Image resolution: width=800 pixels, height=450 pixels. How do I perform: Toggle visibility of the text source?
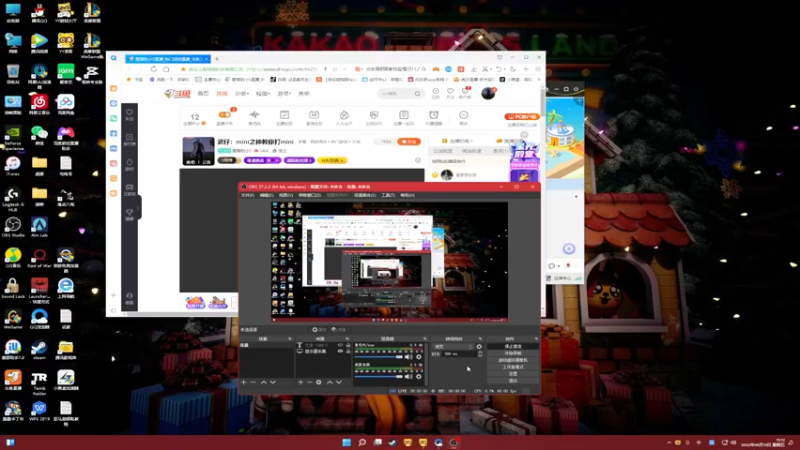(x=340, y=345)
